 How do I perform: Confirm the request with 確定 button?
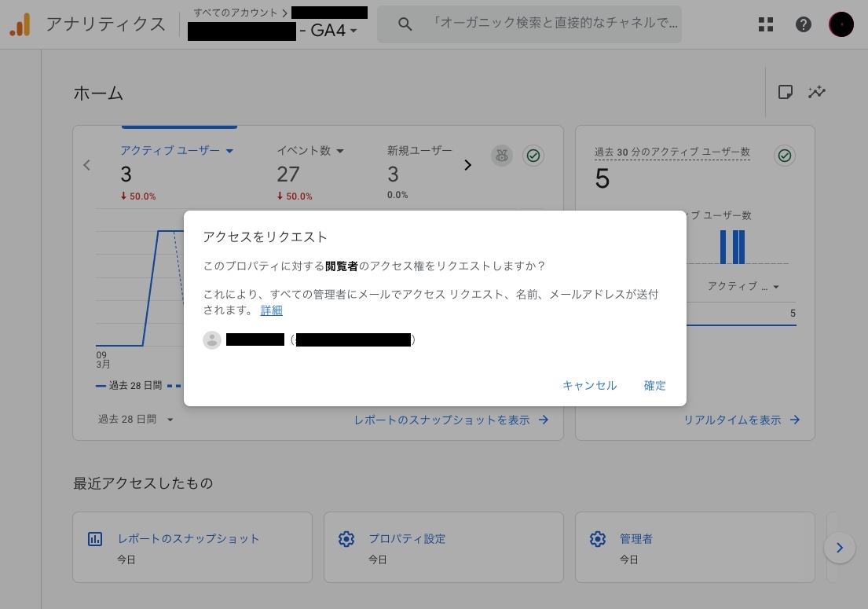point(654,386)
